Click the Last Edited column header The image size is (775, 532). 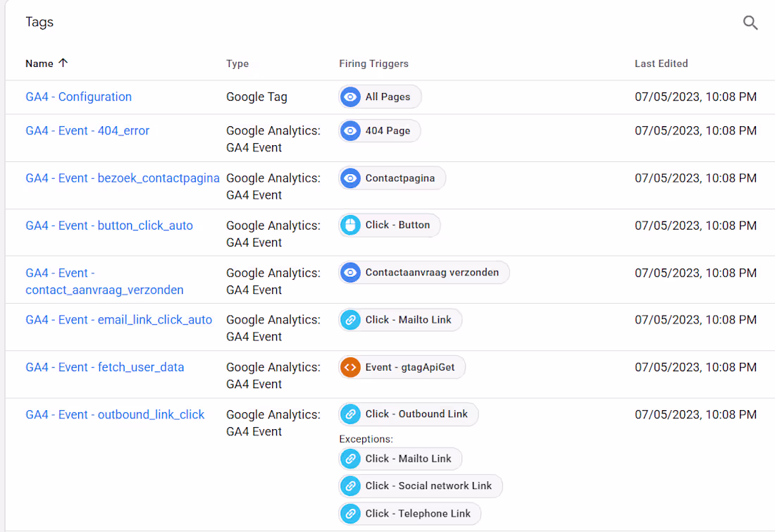point(661,63)
